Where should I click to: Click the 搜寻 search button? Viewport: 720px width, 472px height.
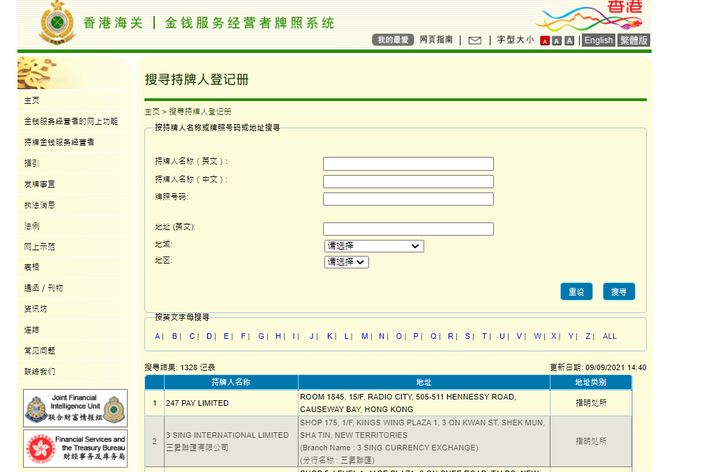pos(619,292)
